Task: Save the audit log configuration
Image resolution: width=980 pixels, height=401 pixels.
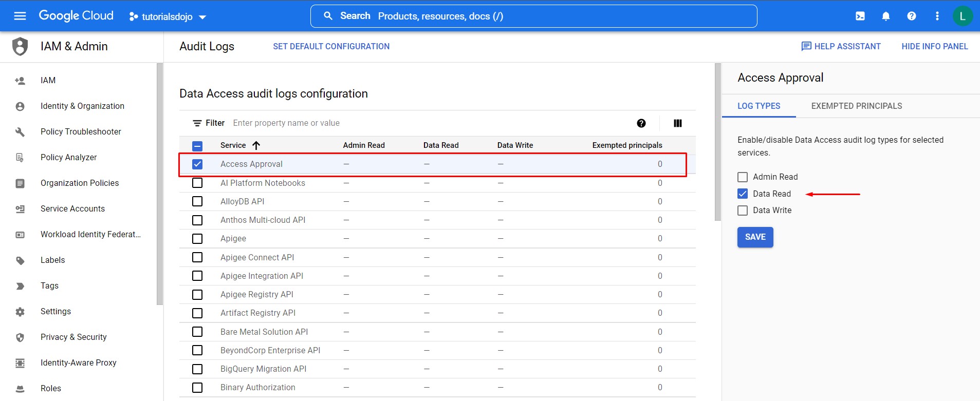Action: click(755, 237)
